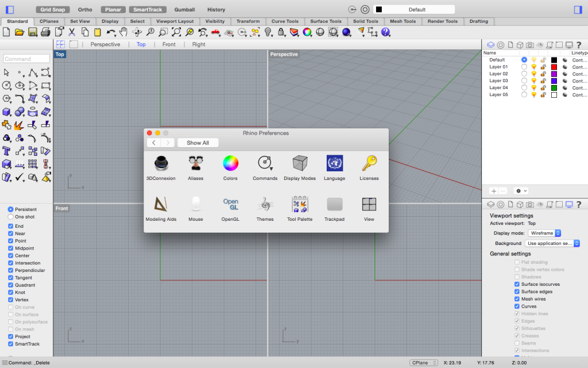Toggle the Layer 04 visibility lightbulb
588x368 pixels.
click(533, 88)
